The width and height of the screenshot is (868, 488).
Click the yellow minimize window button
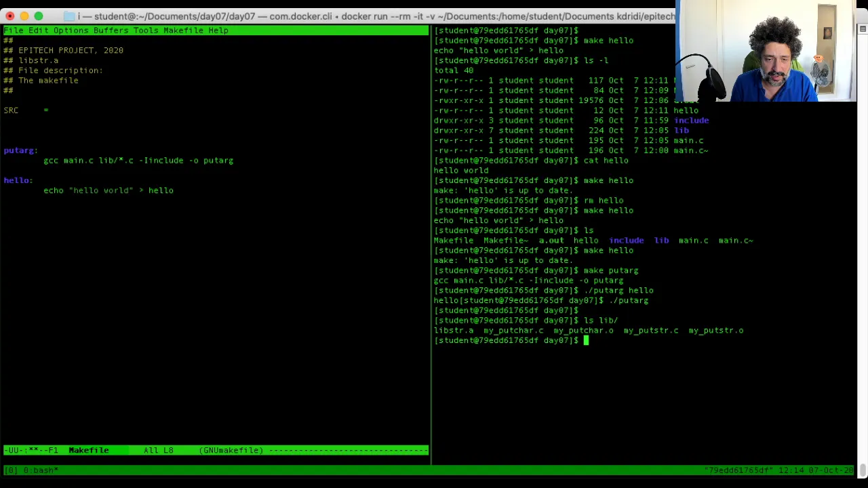(x=24, y=16)
